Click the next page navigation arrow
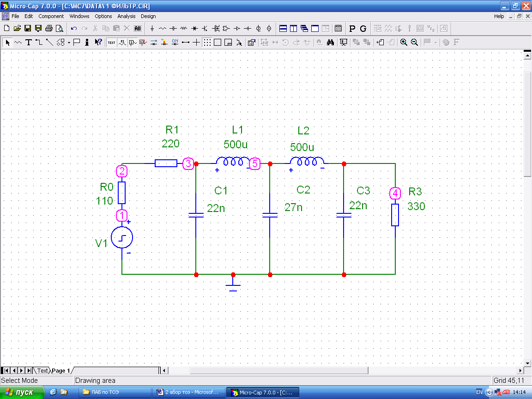Image resolution: width=532 pixels, height=399 pixels. coord(22,370)
